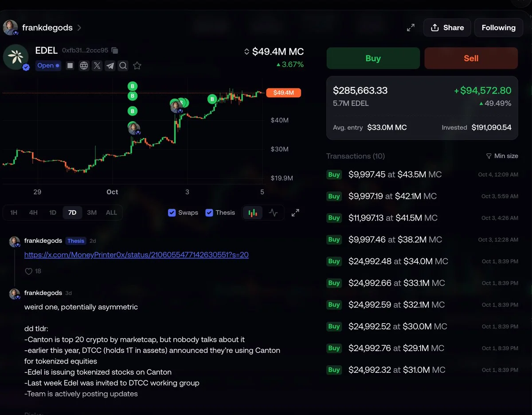Enlarge the chart with the fullscreen icon

click(x=295, y=213)
